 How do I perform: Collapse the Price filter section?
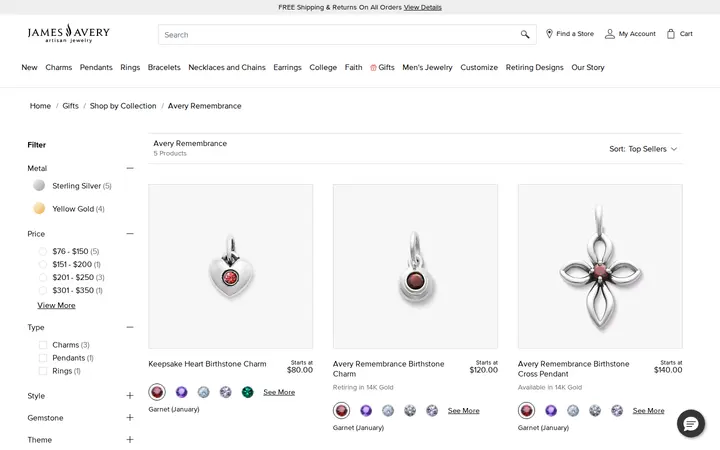[x=130, y=233]
